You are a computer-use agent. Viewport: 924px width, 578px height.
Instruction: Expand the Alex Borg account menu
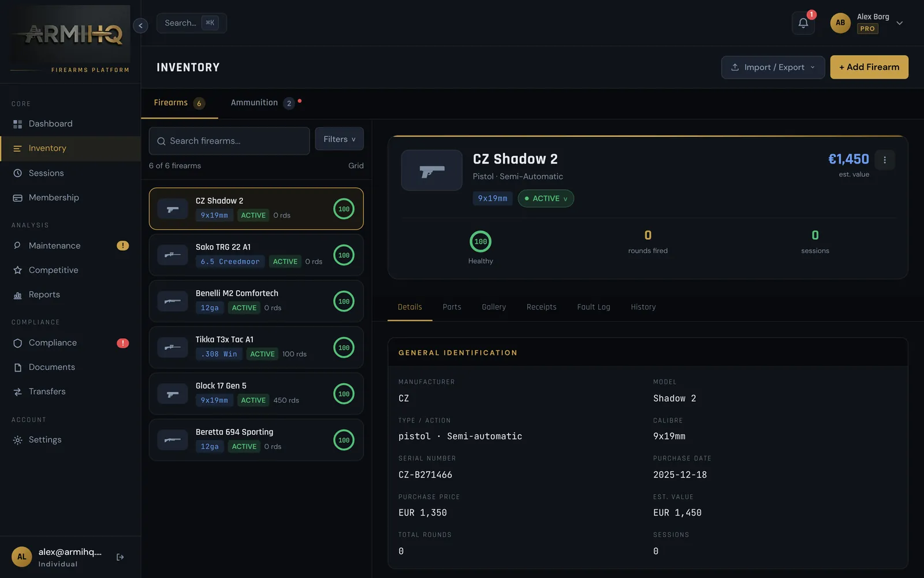[899, 23]
